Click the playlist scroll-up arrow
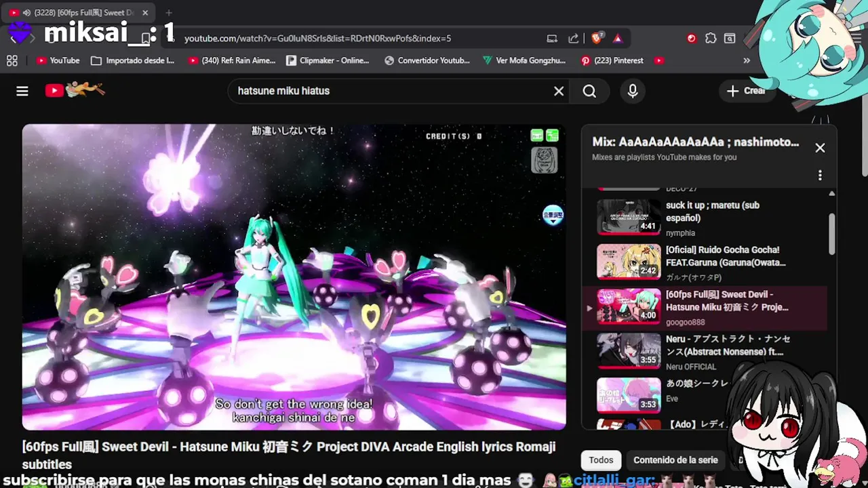 point(832,194)
